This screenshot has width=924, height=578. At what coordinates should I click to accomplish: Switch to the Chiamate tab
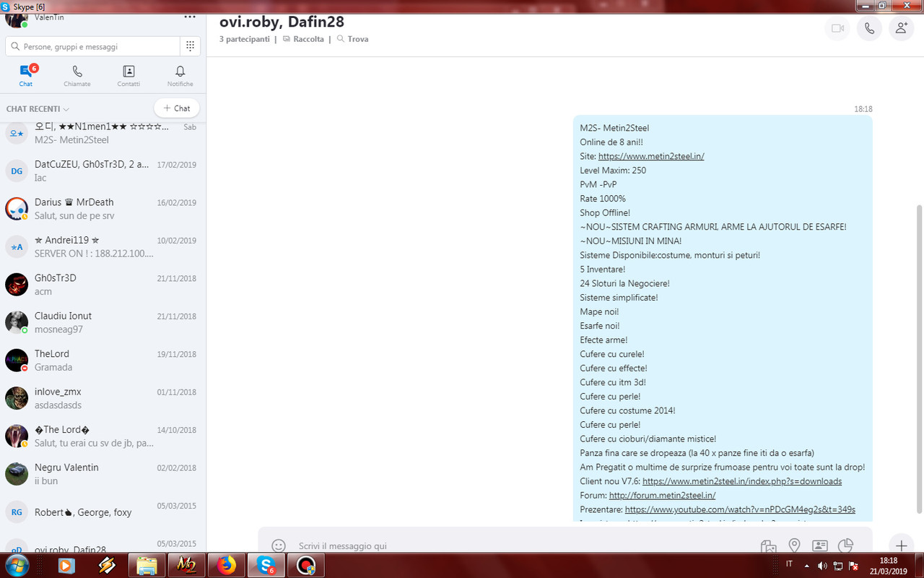77,75
